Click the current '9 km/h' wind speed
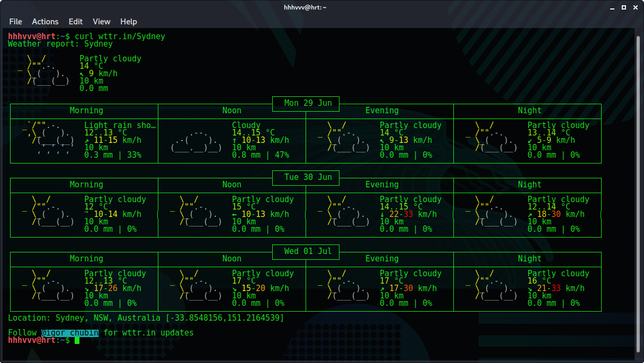Screen dimensions: 644x363 point(103,74)
